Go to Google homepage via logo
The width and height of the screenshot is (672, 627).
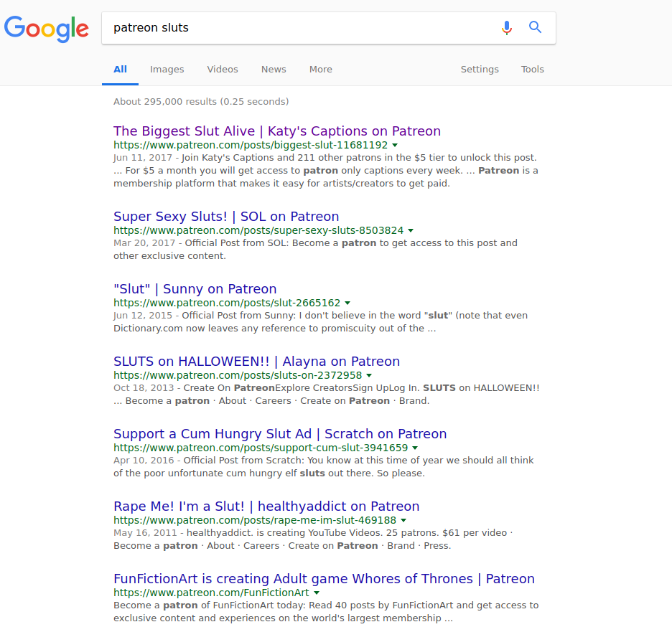click(47, 29)
